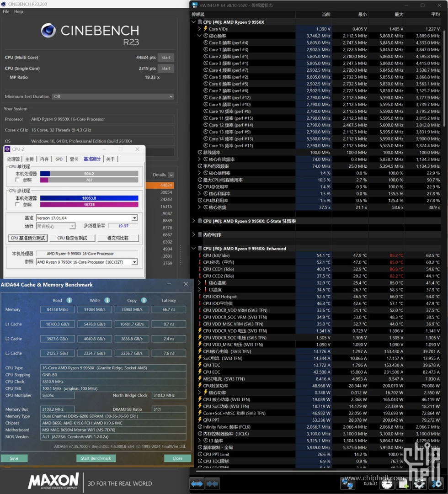Open the Help menu in Cinebench

(19, 11)
